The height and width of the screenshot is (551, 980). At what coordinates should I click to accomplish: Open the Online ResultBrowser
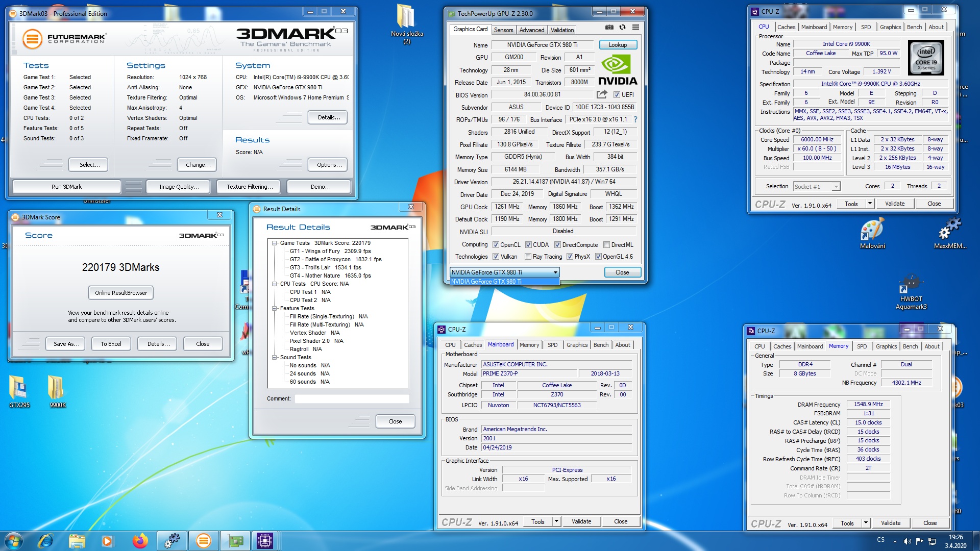click(x=121, y=293)
